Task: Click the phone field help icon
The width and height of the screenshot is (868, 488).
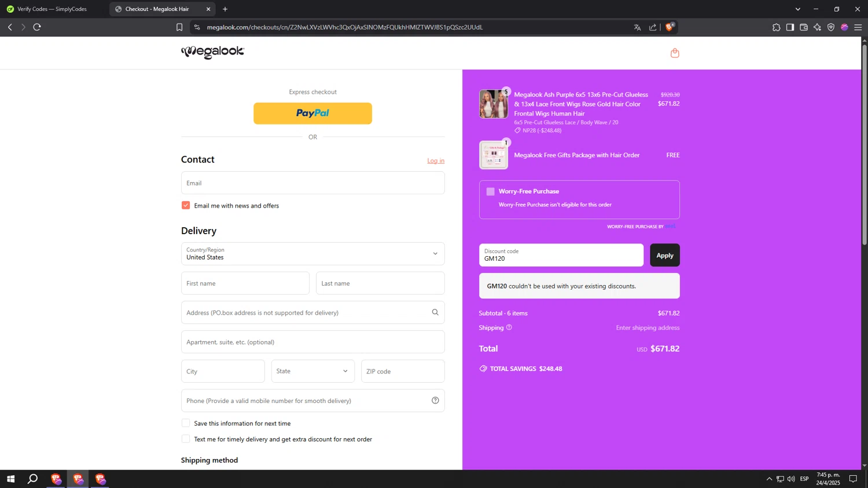Action: click(x=435, y=400)
